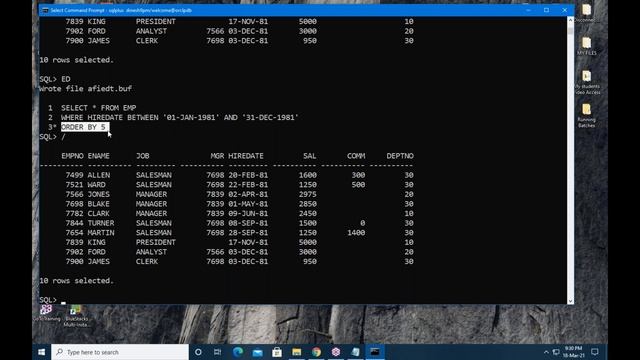
Task: Open Command Prompt window system menu icon
Action: coord(45,10)
